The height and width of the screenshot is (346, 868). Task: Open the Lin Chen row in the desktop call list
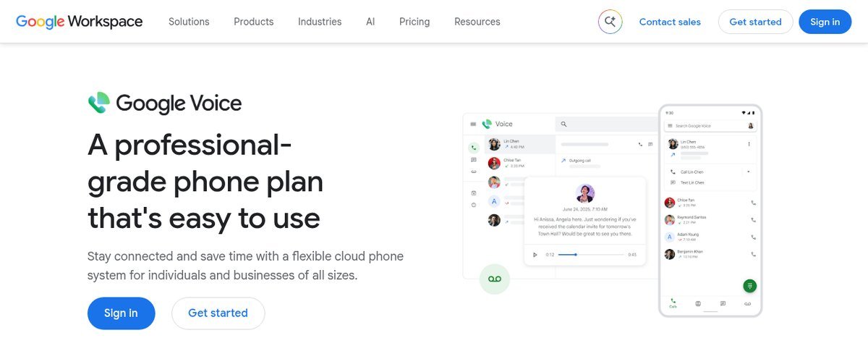[519, 144]
